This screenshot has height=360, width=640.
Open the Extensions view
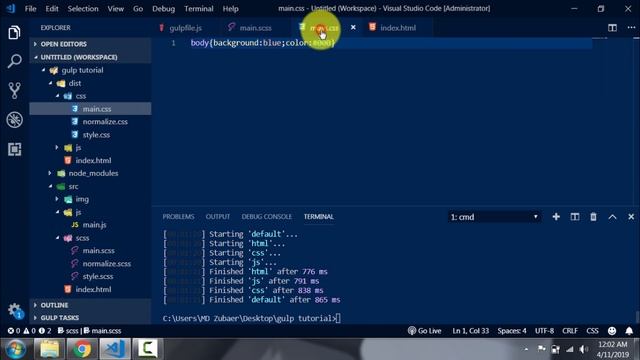pyautogui.click(x=14, y=149)
